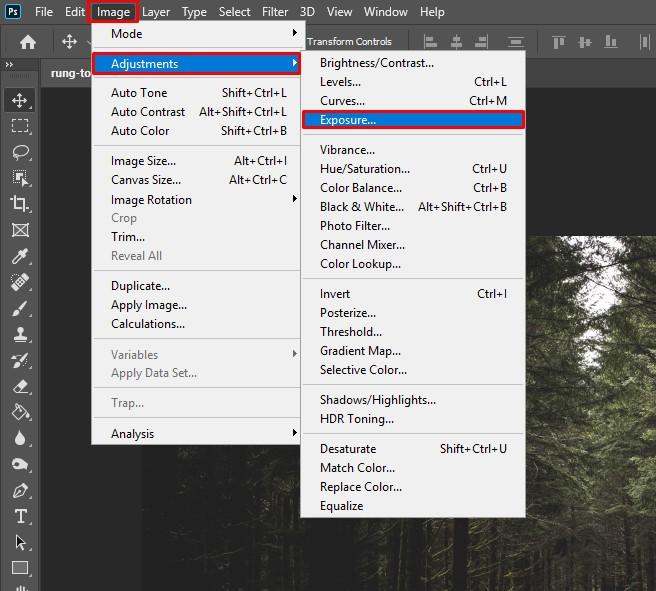Open the Edit menu
This screenshot has height=591, width=656.
[75, 12]
